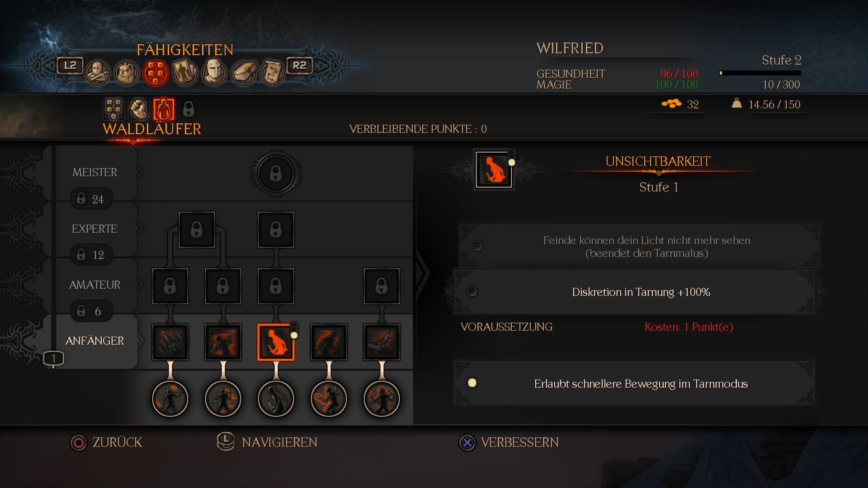Screen dimensions: 868x488
Task: Expand the Experte tier row
Action: pyautogui.click(x=95, y=229)
